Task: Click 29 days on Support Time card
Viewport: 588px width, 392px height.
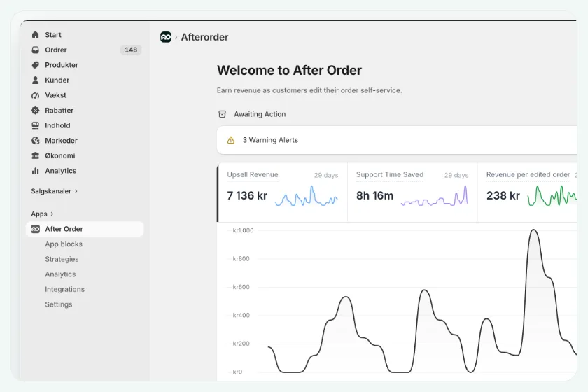Action: (456, 175)
